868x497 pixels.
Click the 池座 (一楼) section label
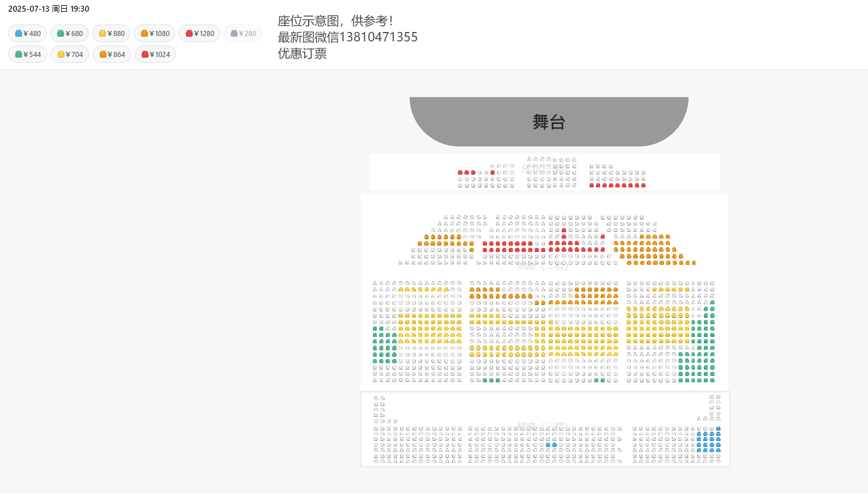(x=542, y=265)
